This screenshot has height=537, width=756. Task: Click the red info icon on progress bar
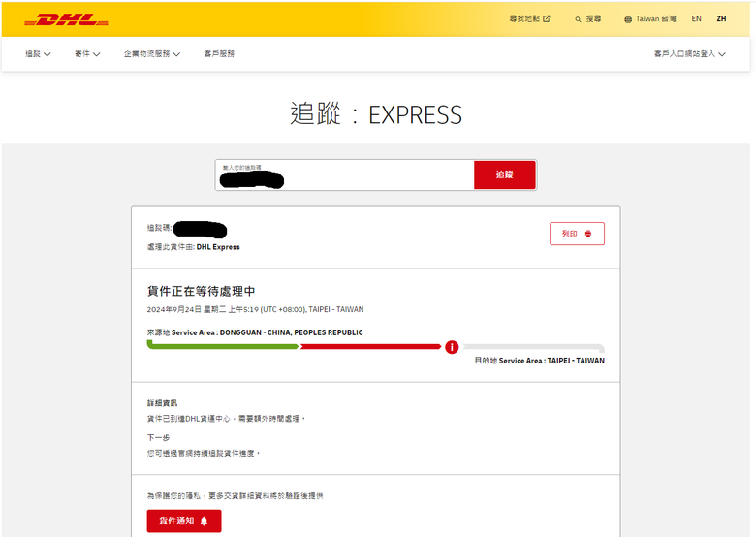pyautogui.click(x=452, y=347)
